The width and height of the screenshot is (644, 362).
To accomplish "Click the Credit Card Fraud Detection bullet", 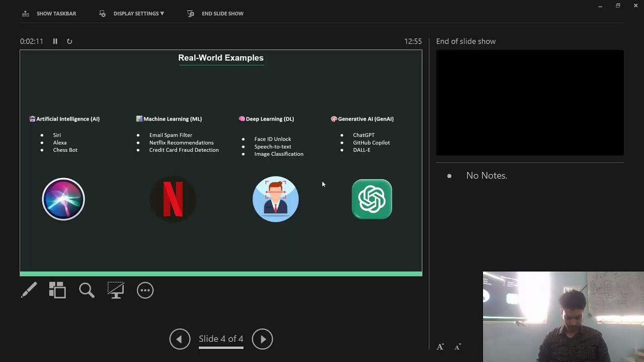I will tap(184, 150).
